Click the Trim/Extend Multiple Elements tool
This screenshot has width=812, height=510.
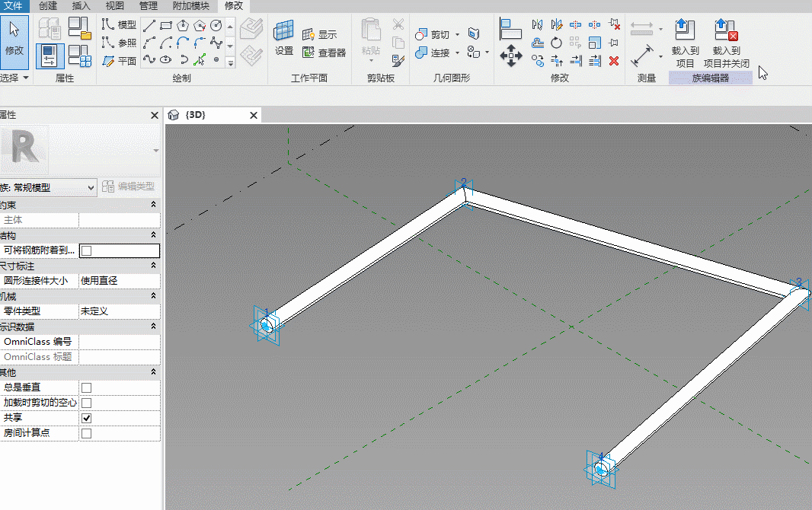pyautogui.click(x=594, y=61)
